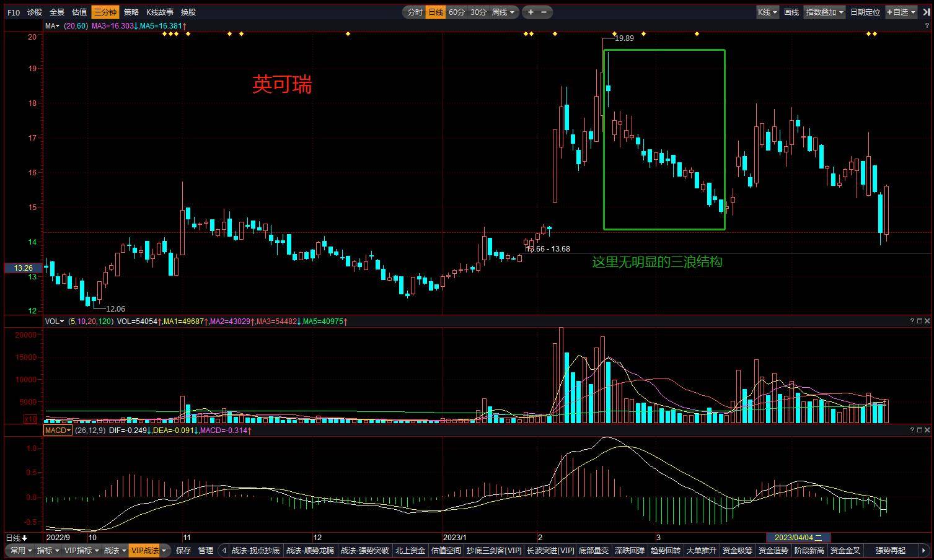Open the K线 chart type dropdown
This screenshot has height=560, width=934.
[767, 12]
